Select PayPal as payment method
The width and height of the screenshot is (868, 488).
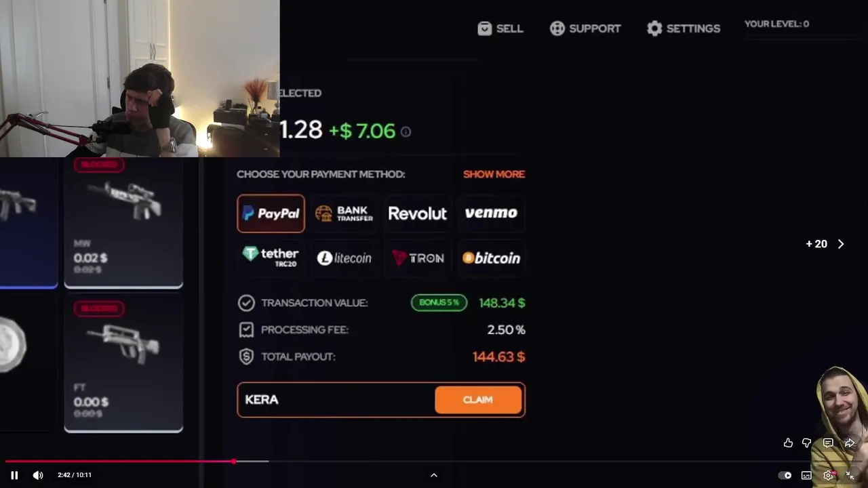(271, 213)
